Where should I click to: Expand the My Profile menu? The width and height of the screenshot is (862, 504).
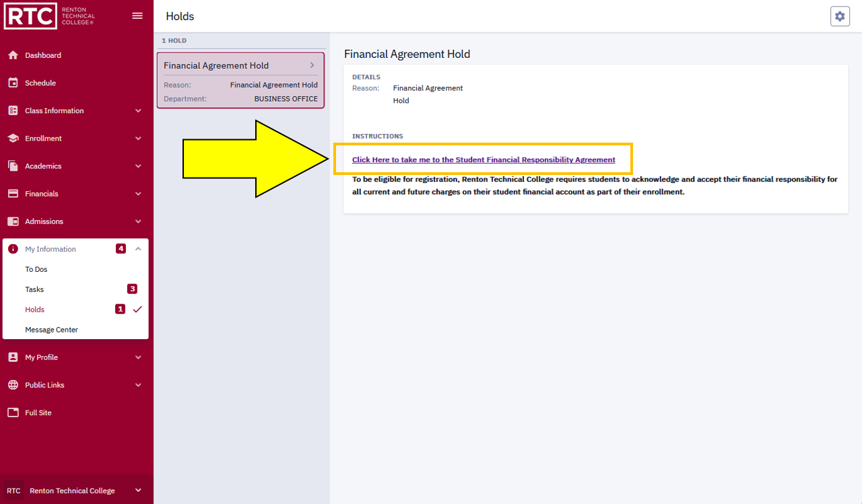point(138,357)
